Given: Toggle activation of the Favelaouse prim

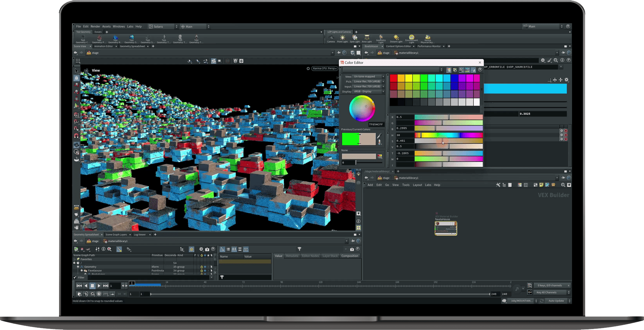Looking at the screenshot, I should click(202, 271).
